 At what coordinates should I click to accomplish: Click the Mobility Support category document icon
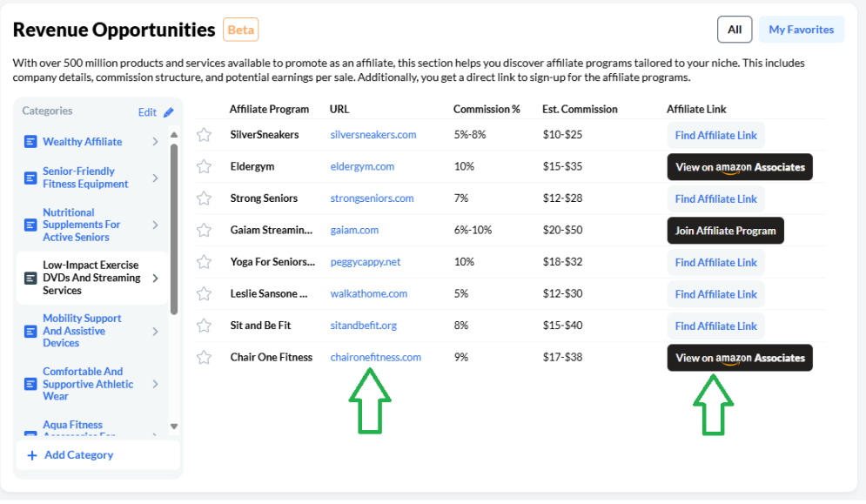click(31, 332)
